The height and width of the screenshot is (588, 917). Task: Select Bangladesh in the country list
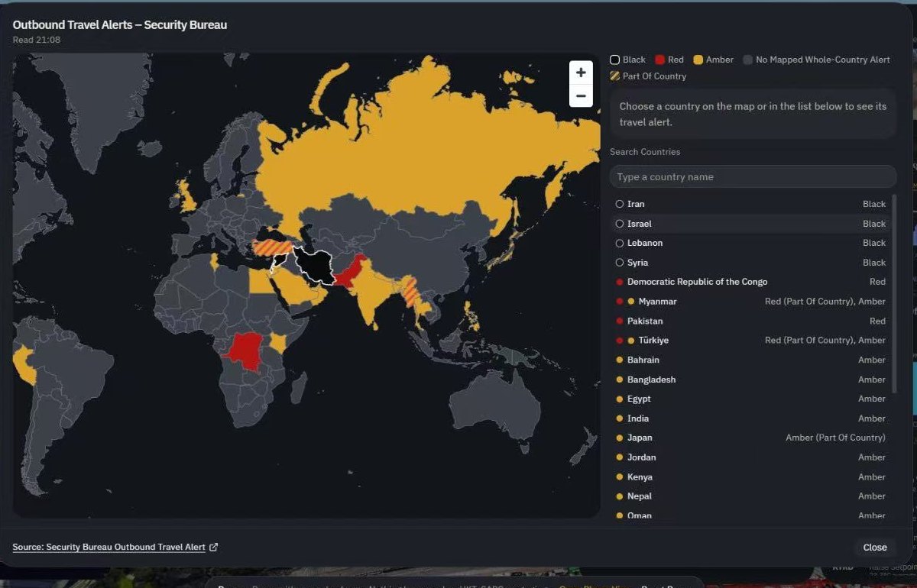tap(750, 380)
